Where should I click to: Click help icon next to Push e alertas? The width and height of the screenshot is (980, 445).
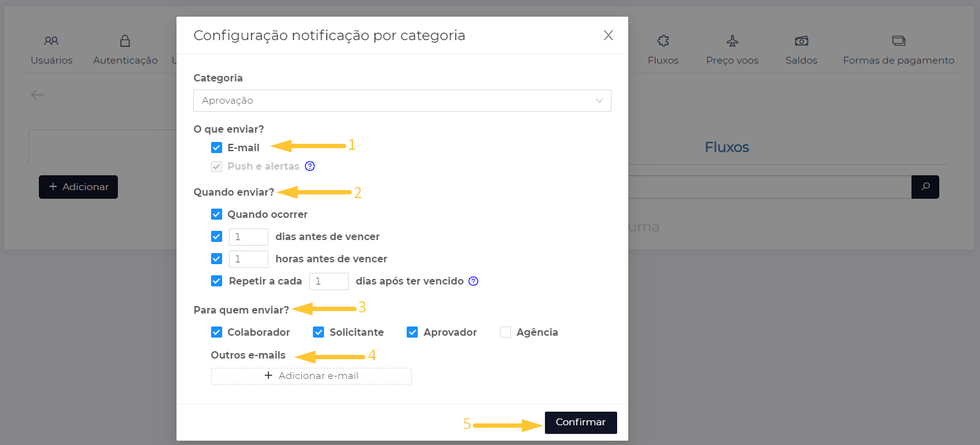pos(310,166)
